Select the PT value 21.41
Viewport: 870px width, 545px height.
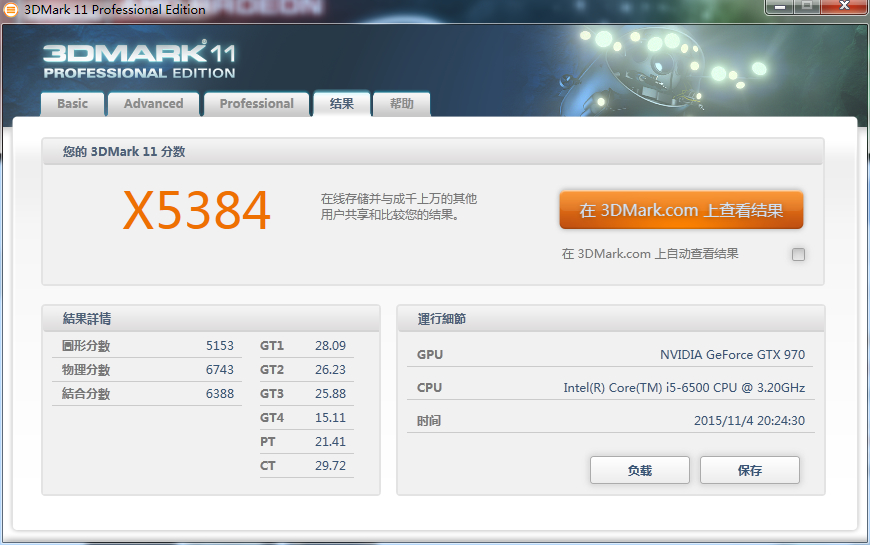330,442
